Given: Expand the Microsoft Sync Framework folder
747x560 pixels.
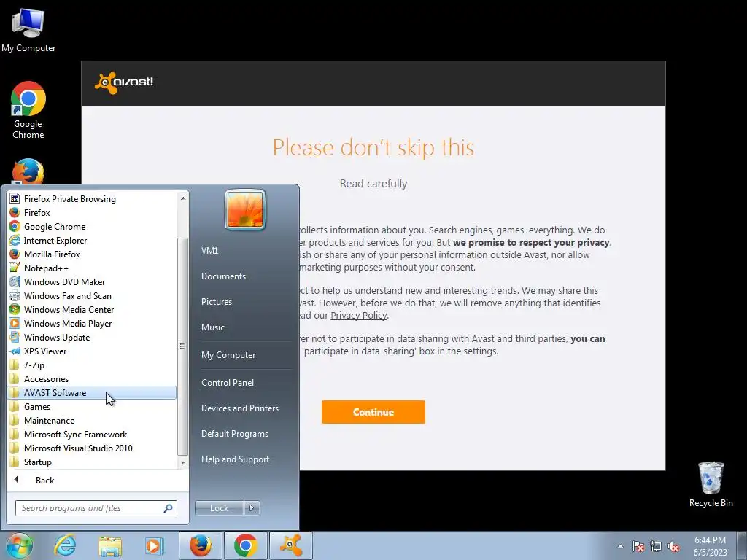Looking at the screenshot, I should tap(92, 434).
